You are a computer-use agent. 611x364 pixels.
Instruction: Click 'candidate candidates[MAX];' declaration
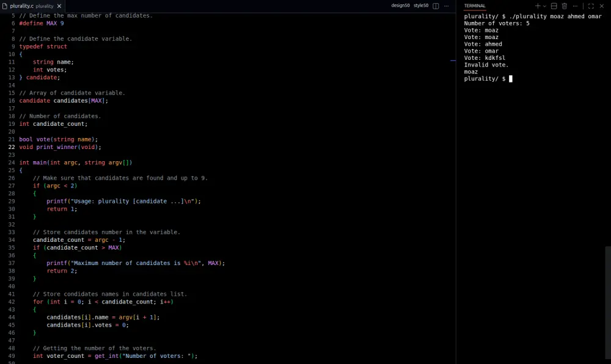pyautogui.click(x=64, y=100)
